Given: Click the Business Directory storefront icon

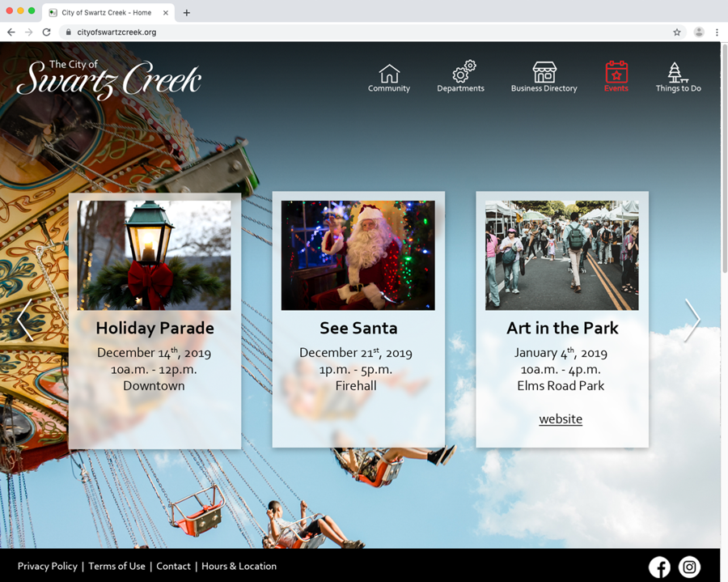Looking at the screenshot, I should pos(544,71).
